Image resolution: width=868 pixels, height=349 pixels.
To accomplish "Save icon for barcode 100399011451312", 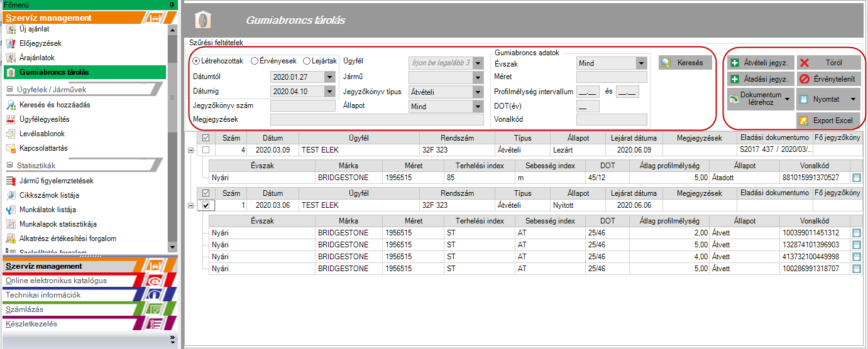I will 855,233.
